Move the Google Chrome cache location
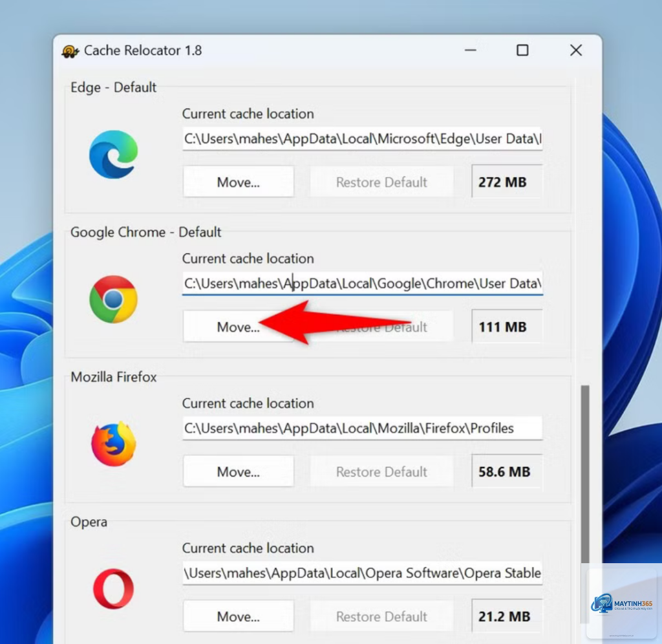This screenshot has width=662, height=644. tap(239, 327)
